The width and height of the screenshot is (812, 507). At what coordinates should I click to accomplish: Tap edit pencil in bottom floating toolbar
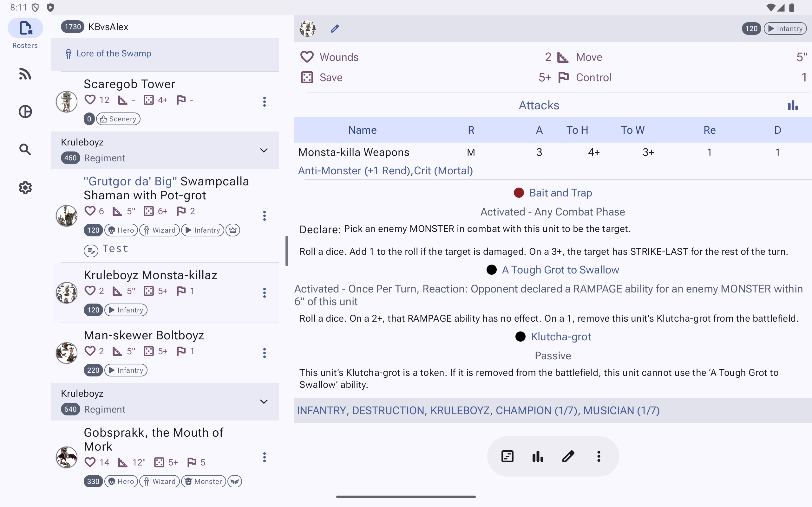[568, 456]
